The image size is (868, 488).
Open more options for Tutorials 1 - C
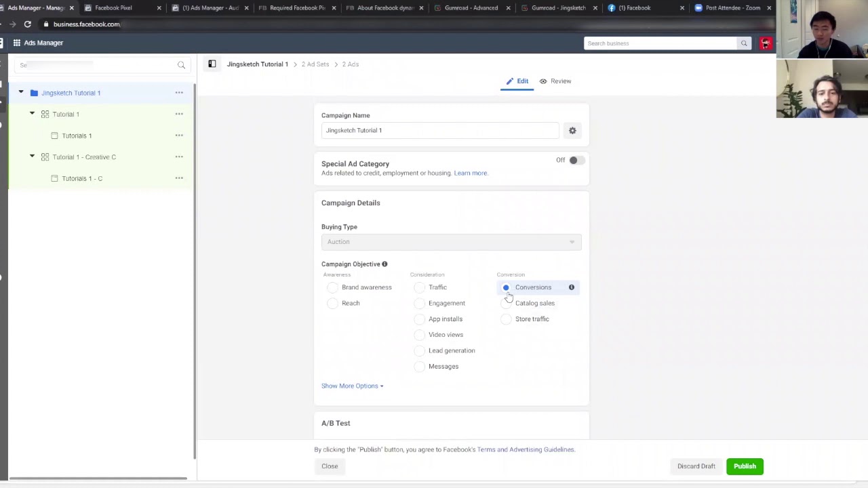pos(179,178)
